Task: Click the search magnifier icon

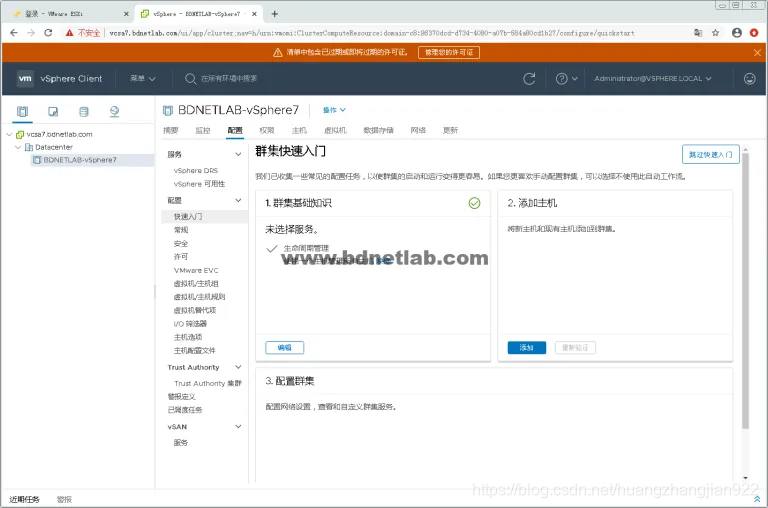Action: (x=190, y=79)
